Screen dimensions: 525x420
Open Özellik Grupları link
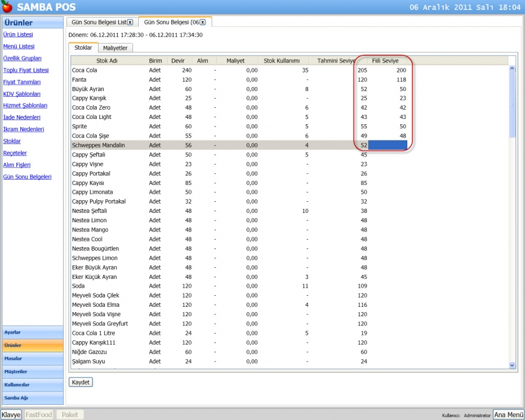(22, 58)
